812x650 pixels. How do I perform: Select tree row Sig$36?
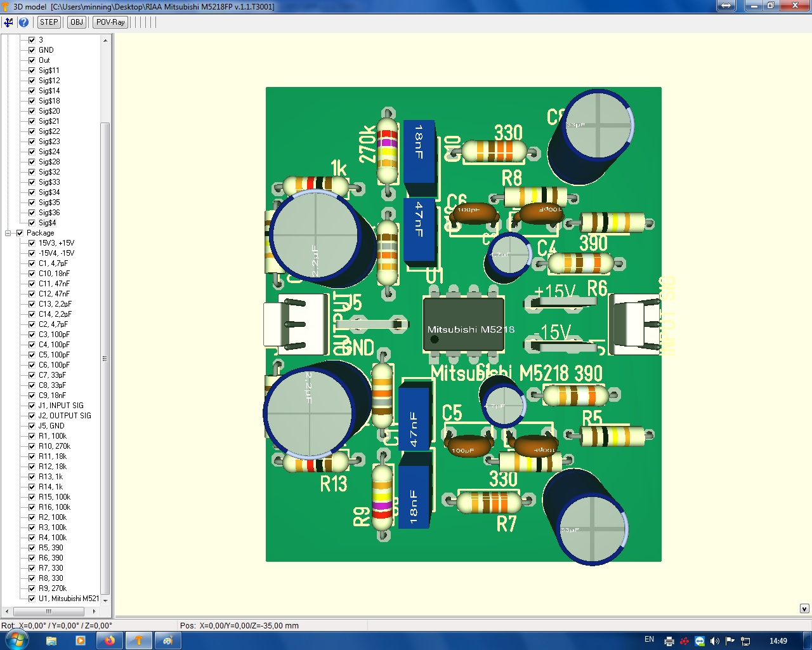[49, 213]
